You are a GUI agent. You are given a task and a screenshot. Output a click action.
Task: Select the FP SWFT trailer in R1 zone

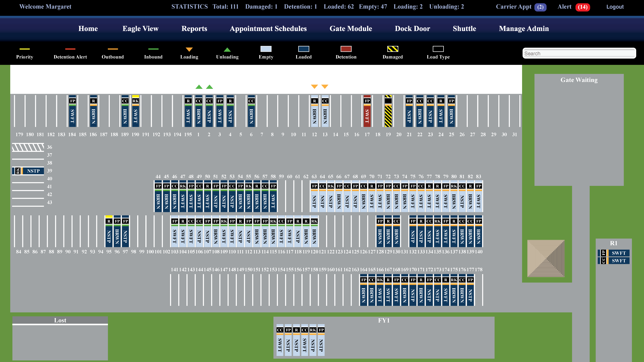[613, 253]
